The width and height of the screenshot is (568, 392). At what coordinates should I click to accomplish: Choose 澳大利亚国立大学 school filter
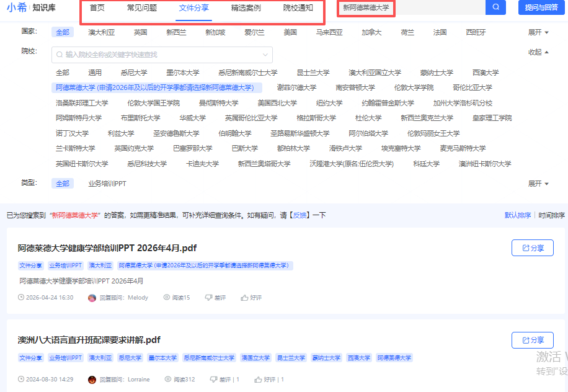pyautogui.click(x=375, y=73)
